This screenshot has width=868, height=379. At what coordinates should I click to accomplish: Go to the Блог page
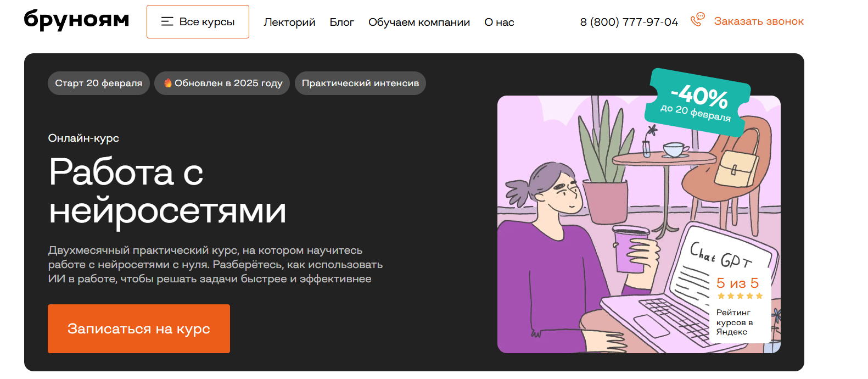pos(341,22)
